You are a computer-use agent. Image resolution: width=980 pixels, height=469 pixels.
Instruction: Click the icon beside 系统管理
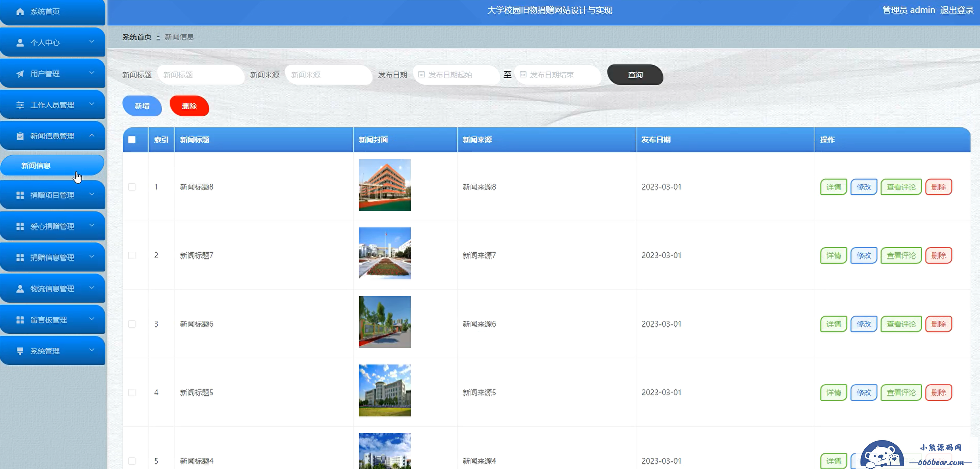[x=20, y=351]
